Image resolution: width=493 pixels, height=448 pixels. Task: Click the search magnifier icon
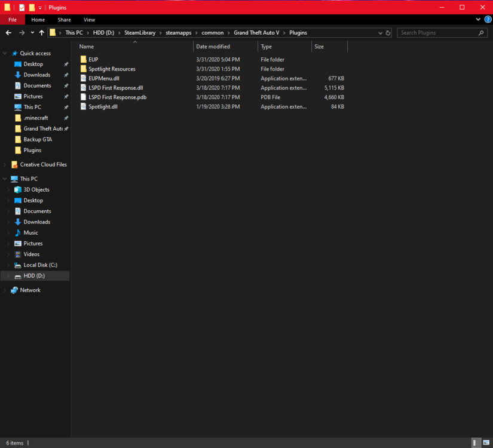pyautogui.click(x=480, y=33)
